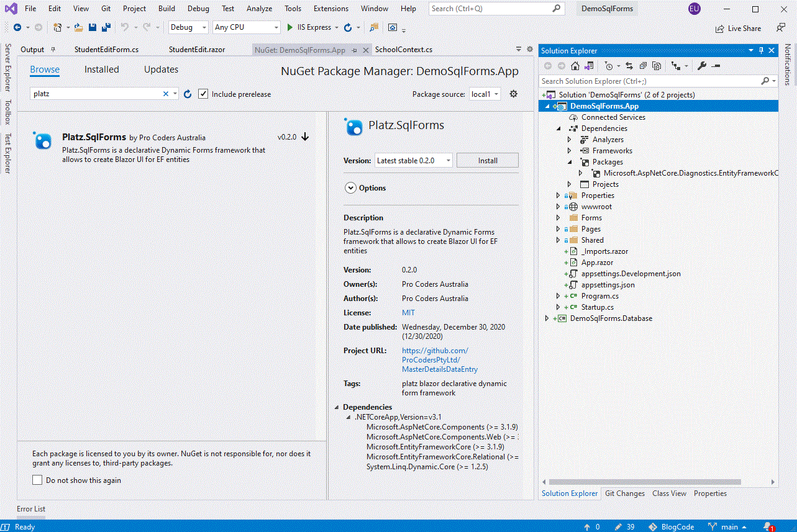Click the feedback icon beside Live Share

[781, 28]
